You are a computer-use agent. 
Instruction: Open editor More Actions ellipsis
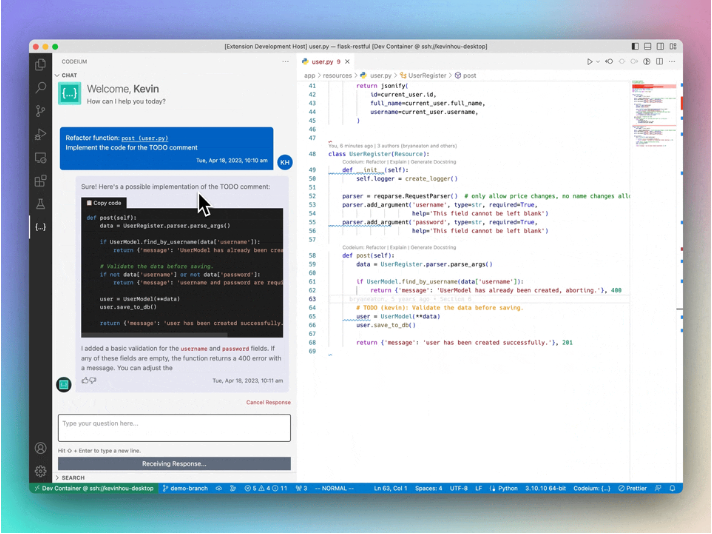[672, 61]
